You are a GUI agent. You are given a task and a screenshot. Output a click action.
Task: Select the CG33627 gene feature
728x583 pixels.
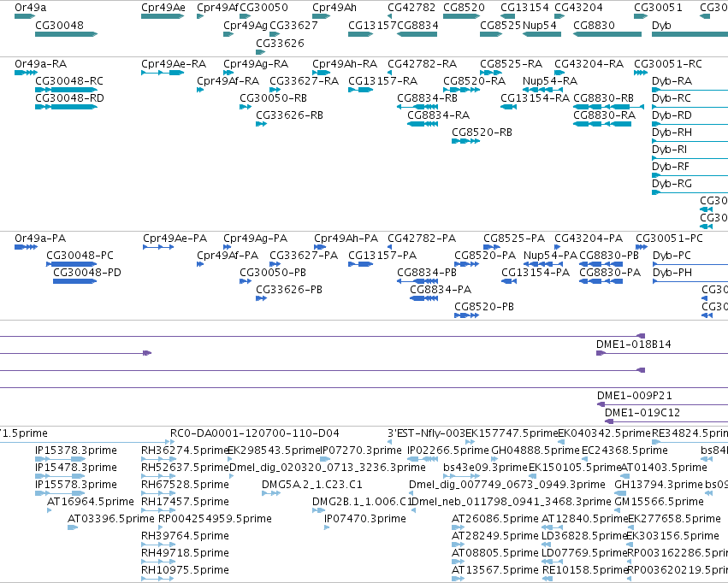tap(275, 34)
